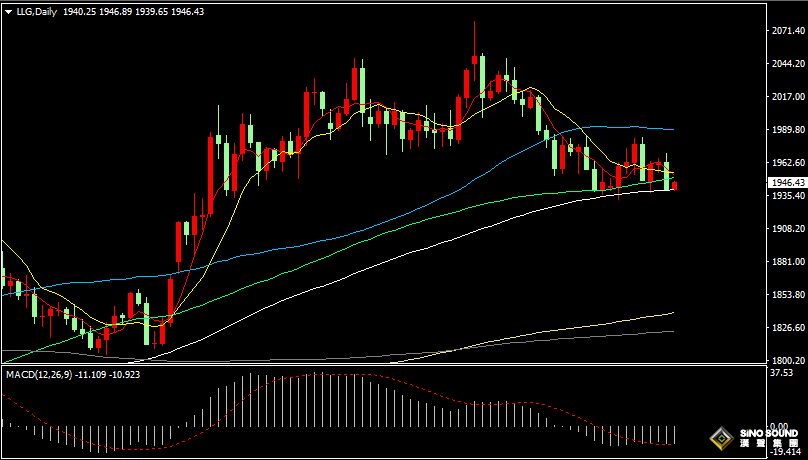Image resolution: width=808 pixels, height=460 pixels.
Task: Click the close value 1946.43 in header
Action: point(188,11)
